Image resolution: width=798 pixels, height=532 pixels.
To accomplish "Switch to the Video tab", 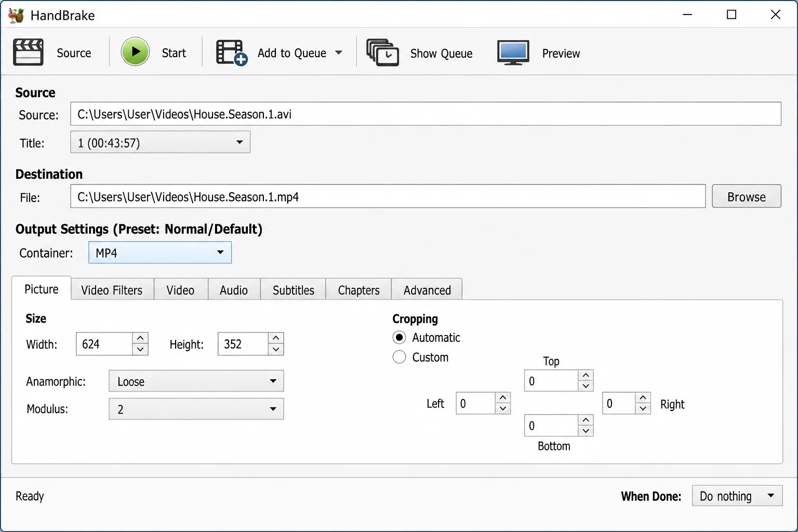I will point(180,290).
